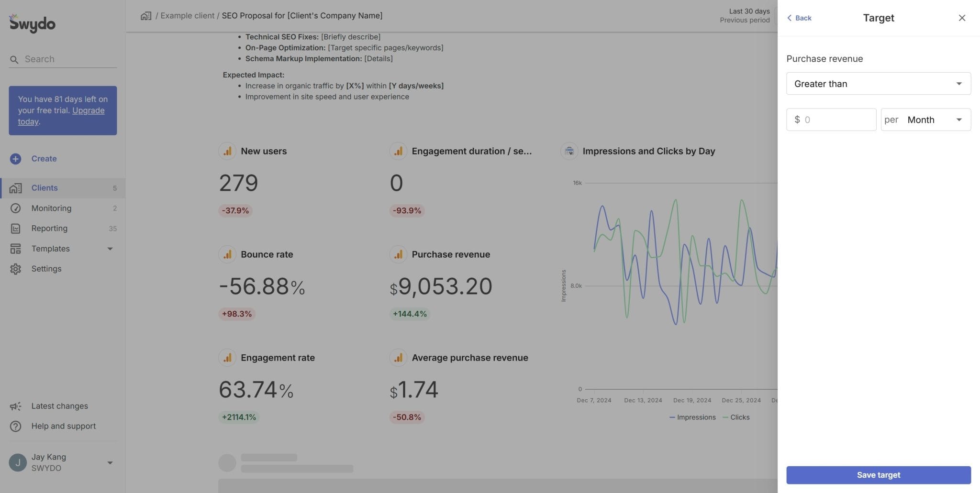Open the Greater than condition dropdown

tap(878, 83)
